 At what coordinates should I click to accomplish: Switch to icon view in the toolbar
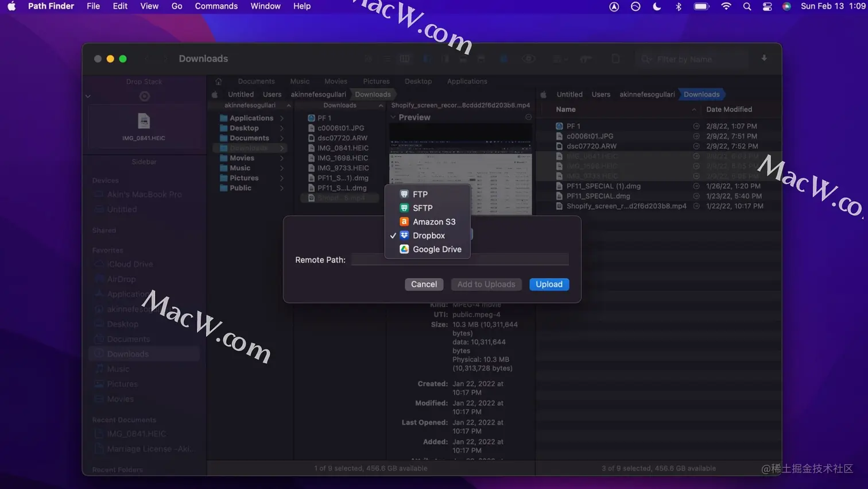(368, 59)
